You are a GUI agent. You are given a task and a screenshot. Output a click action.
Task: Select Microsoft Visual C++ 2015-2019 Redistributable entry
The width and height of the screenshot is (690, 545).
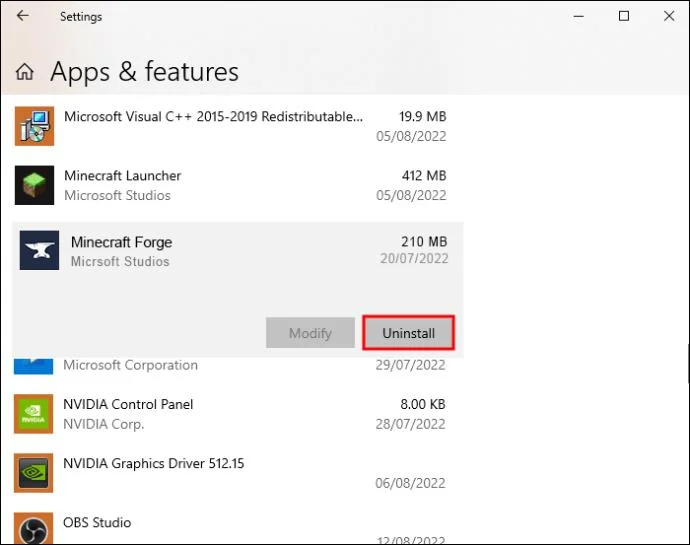coord(213,117)
